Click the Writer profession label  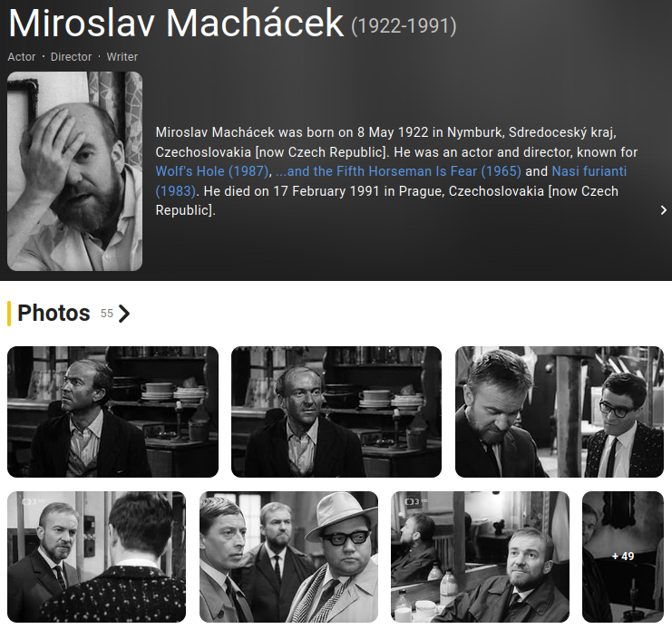pos(122,57)
